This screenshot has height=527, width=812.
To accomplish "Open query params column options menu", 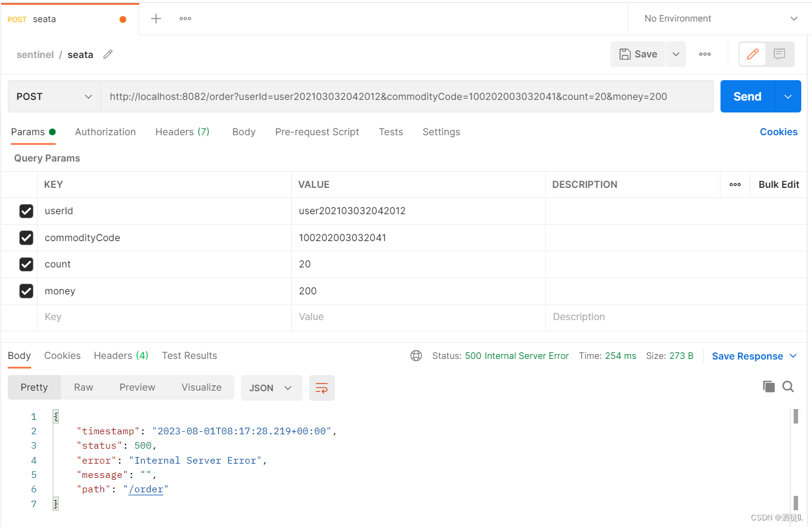I will [x=735, y=184].
